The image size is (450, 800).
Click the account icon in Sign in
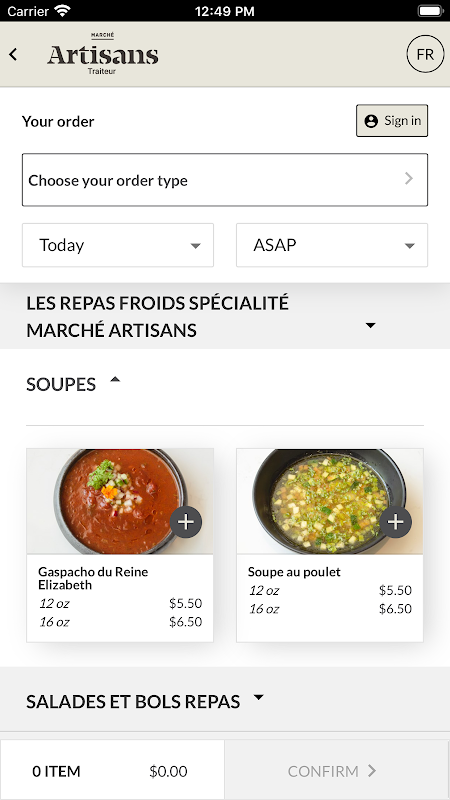371,121
